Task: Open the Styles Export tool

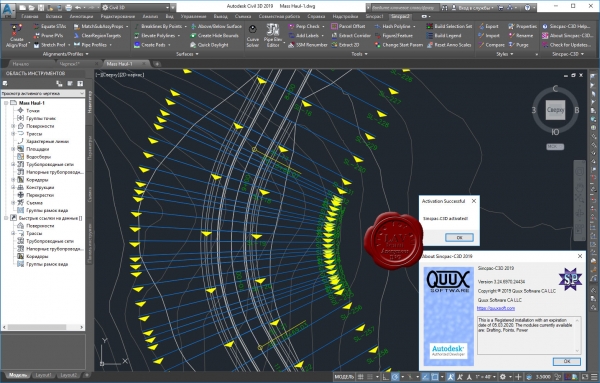Action: (x=489, y=26)
